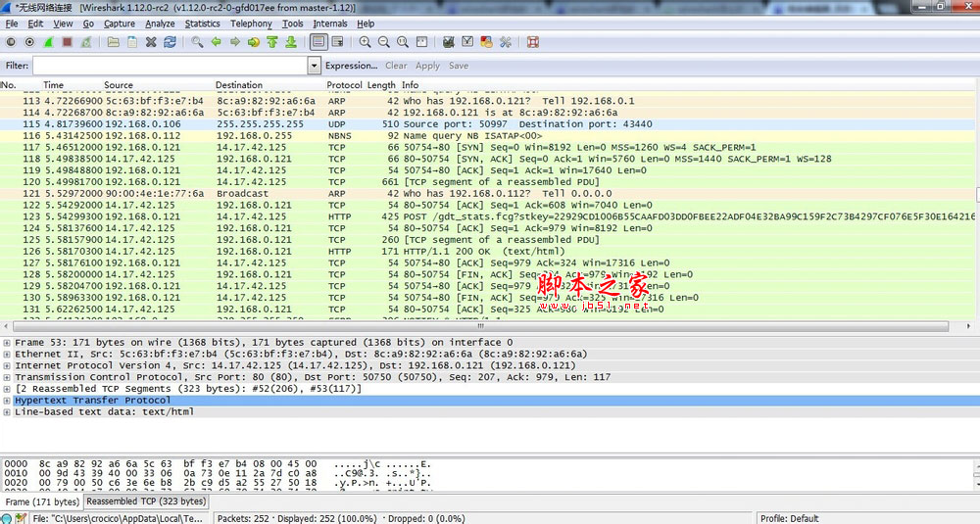Open the Statistics menu
The width and height of the screenshot is (980, 524).
click(x=203, y=24)
